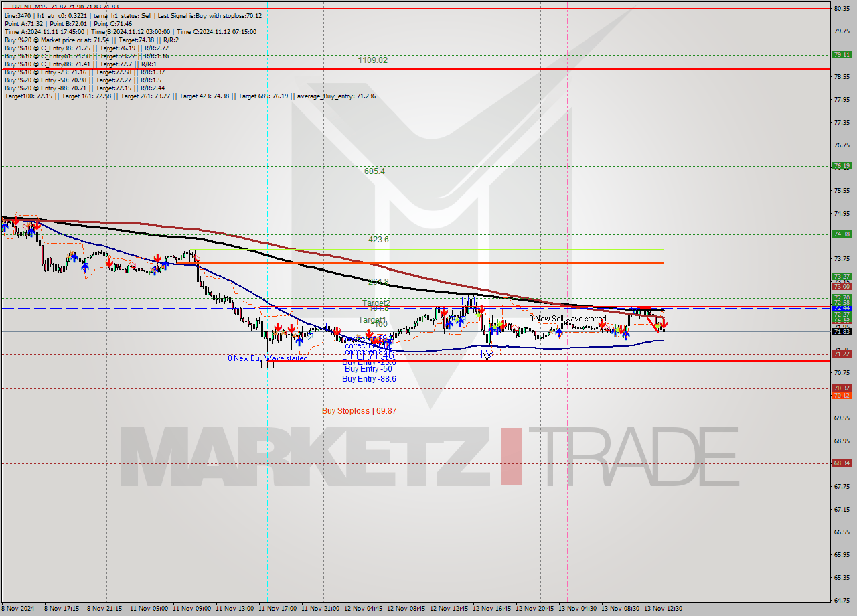
Task: Click the '12 Nov 08:45' time axis label
Action: click(406, 609)
